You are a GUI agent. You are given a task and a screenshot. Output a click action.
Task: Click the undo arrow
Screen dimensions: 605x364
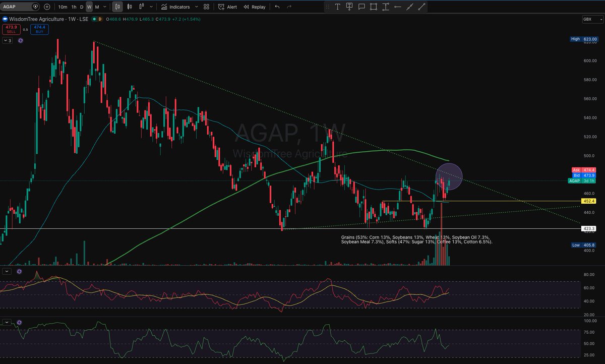point(277,7)
